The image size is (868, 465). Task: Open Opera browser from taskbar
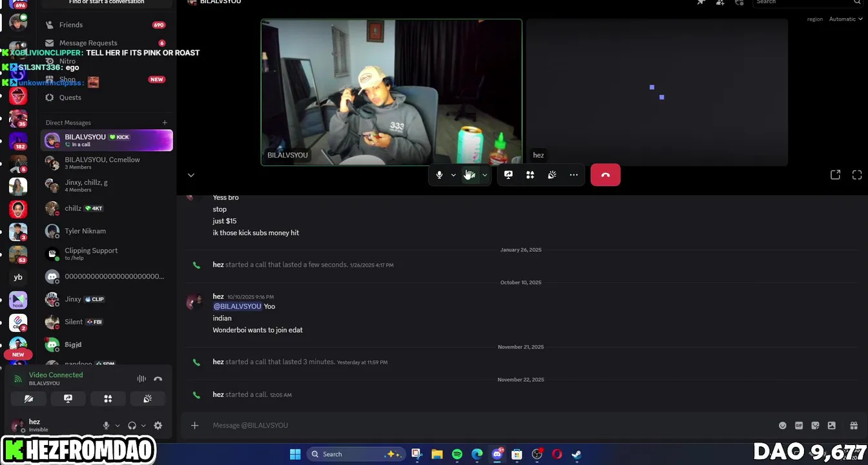pos(557,454)
